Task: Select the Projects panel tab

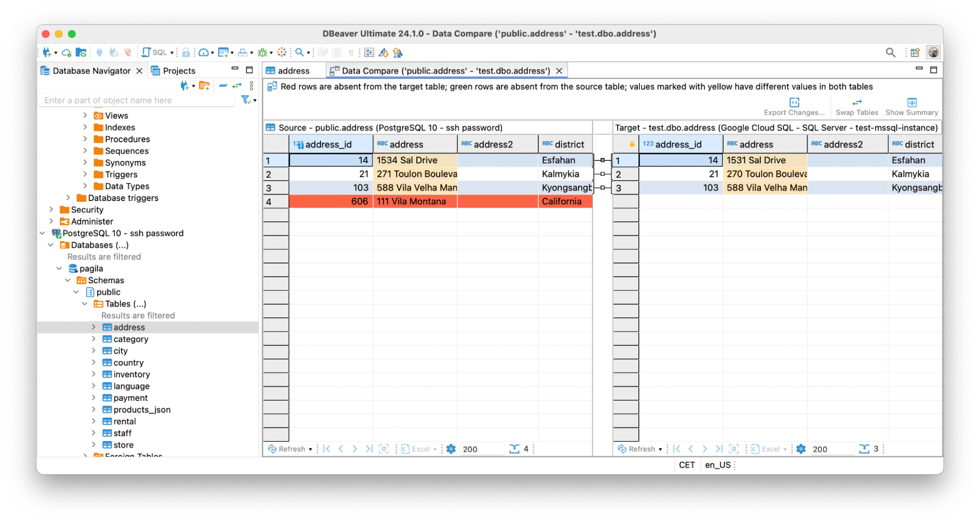Action: coord(179,70)
